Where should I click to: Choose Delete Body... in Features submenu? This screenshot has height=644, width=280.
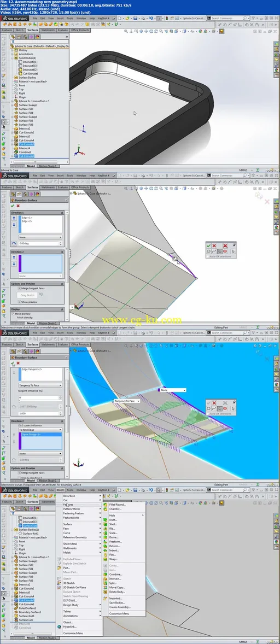[117, 592]
